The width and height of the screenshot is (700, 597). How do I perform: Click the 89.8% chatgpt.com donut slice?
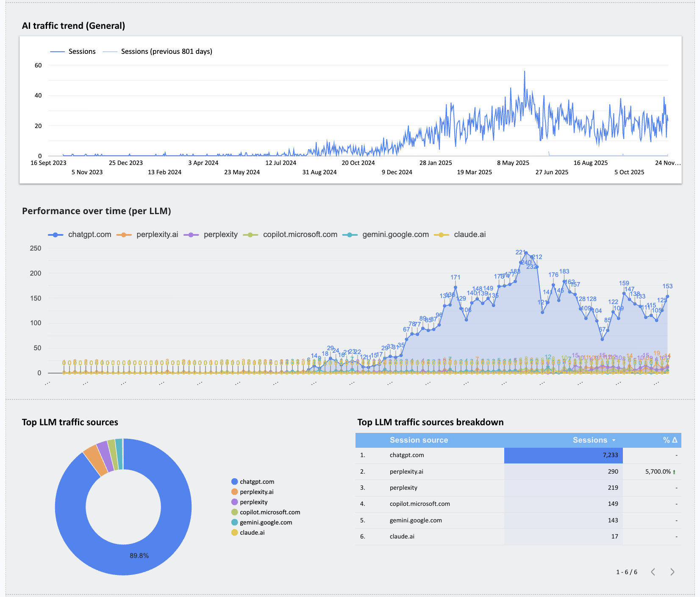[139, 555]
